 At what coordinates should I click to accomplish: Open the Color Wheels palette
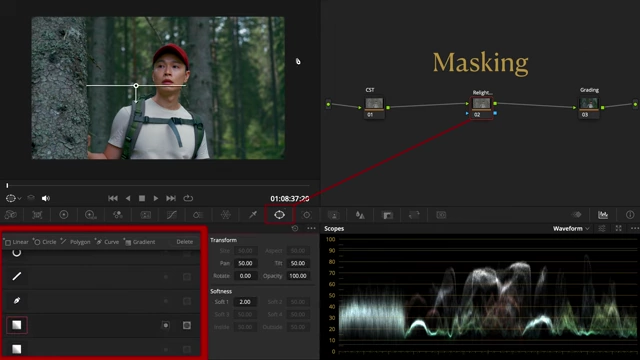64,215
